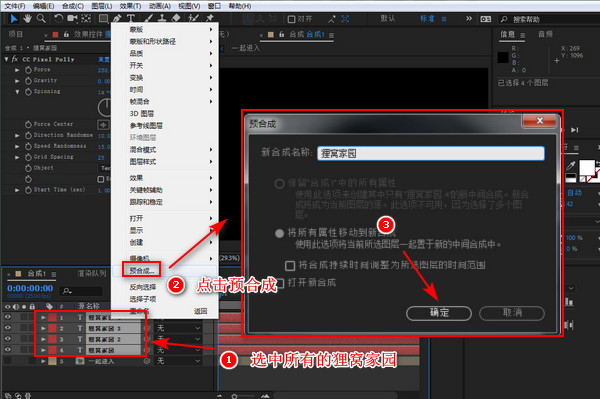Viewport: 600px width, 399px height.
Task: Select 将所有属性移动到新合成 radio option
Action: tap(279, 233)
